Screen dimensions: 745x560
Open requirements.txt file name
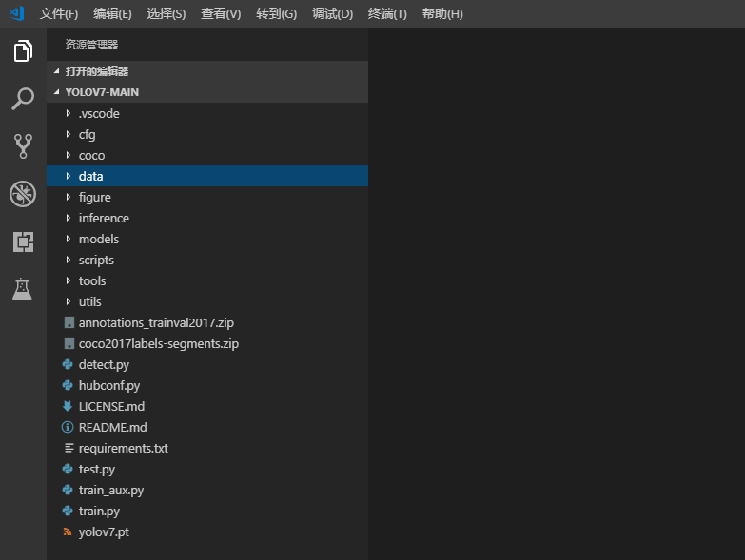(x=123, y=449)
